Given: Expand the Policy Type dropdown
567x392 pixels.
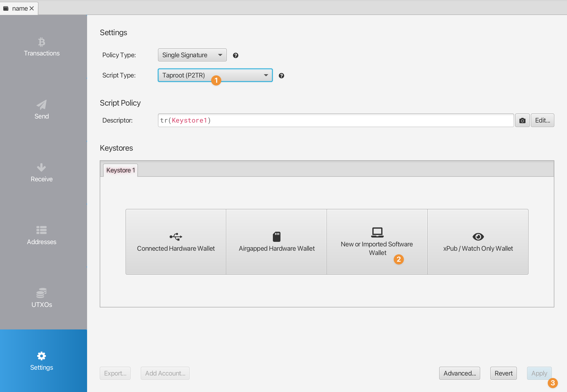Looking at the screenshot, I should (192, 55).
